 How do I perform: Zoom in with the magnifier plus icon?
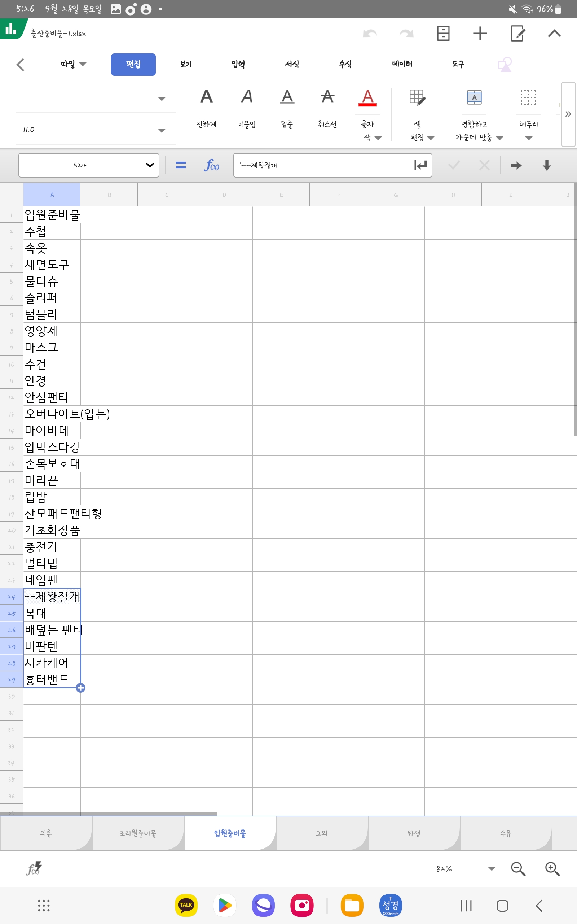click(552, 869)
